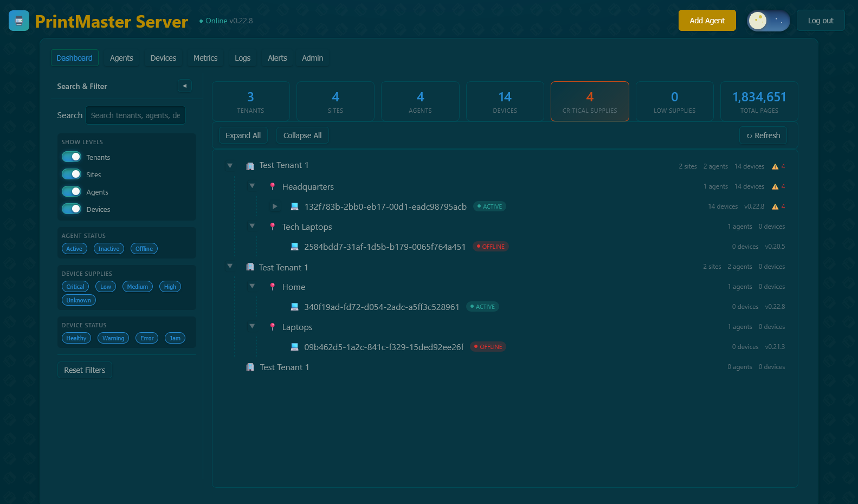Filter by Offline agent status
The image size is (858, 504).
(x=144, y=249)
